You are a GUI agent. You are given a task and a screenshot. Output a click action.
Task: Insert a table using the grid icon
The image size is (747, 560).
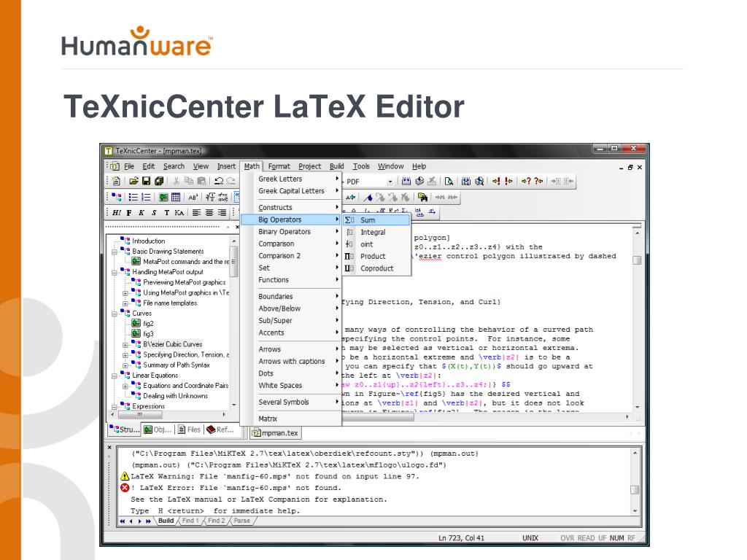(176, 197)
